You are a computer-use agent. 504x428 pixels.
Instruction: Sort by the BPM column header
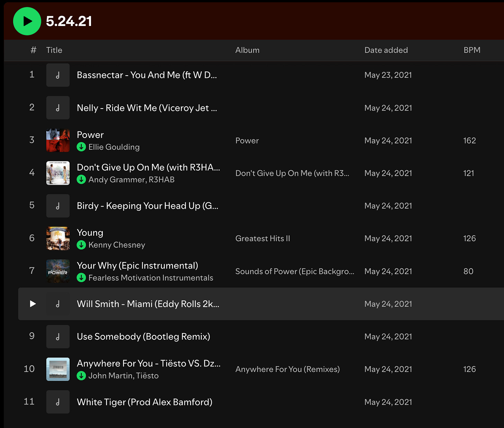pyautogui.click(x=472, y=50)
